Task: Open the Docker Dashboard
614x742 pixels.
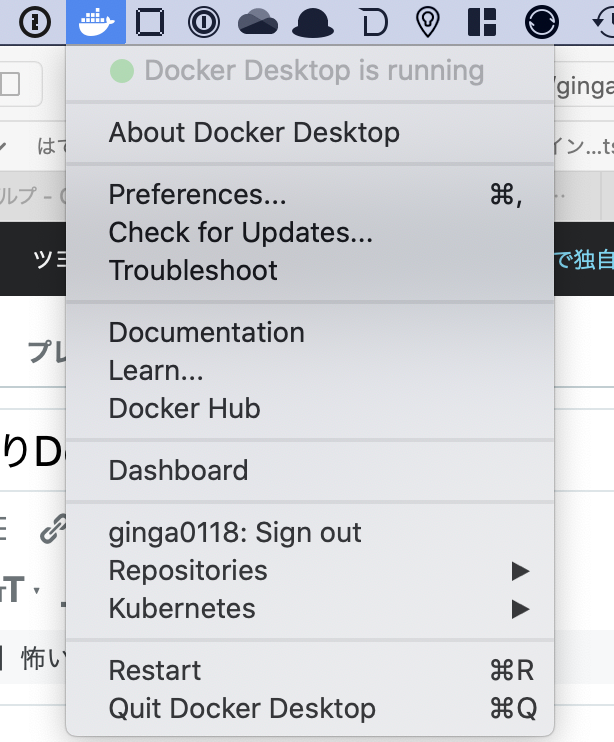Action: point(310,470)
